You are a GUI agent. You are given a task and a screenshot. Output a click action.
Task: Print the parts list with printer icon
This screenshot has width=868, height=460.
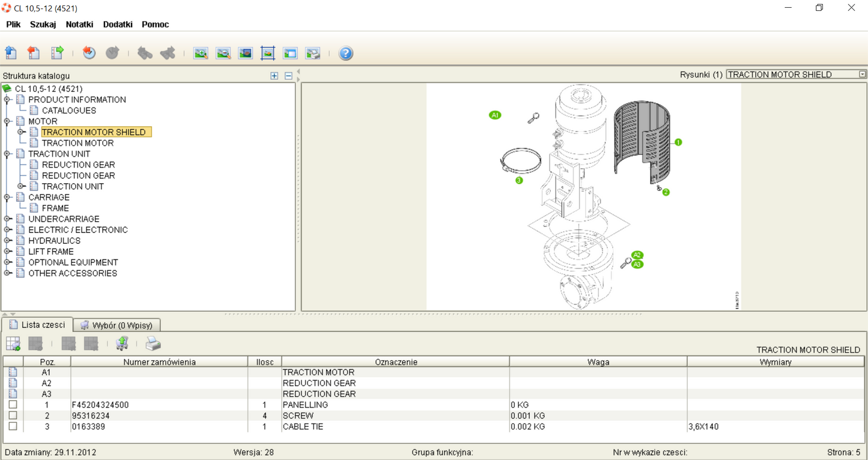point(153,343)
